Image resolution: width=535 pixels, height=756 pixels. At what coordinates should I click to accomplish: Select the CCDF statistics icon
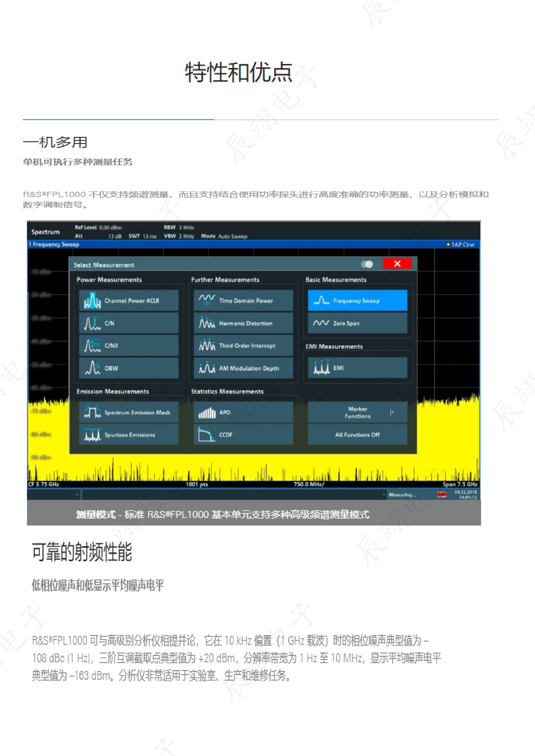tap(207, 434)
